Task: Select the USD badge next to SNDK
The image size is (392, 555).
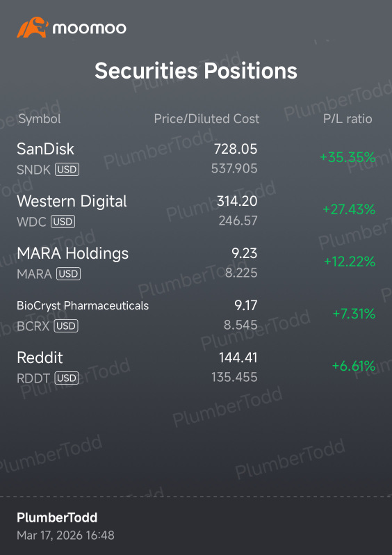Action: point(67,170)
